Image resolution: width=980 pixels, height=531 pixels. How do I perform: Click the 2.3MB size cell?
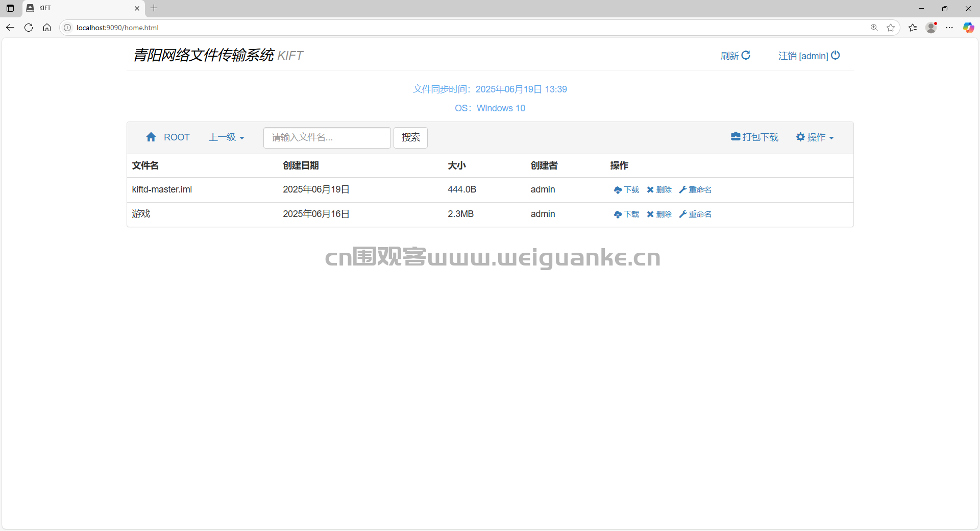click(x=460, y=214)
